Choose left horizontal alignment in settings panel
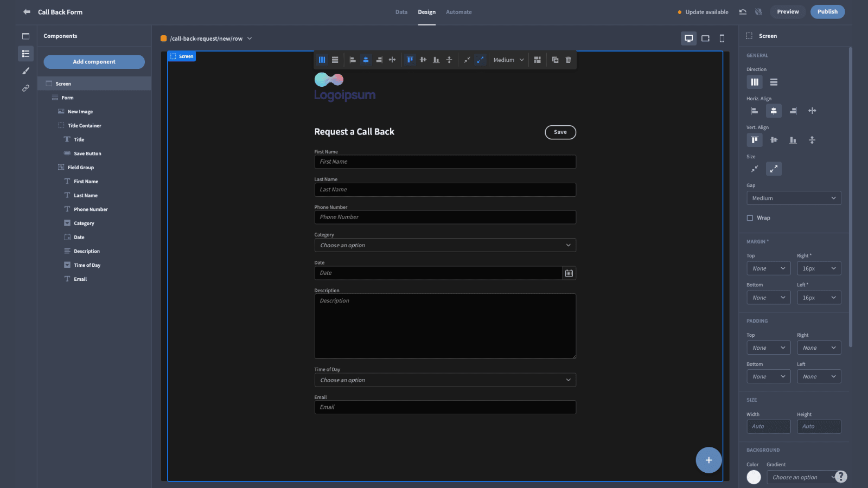Screen dimensions: 868x488 (754, 111)
